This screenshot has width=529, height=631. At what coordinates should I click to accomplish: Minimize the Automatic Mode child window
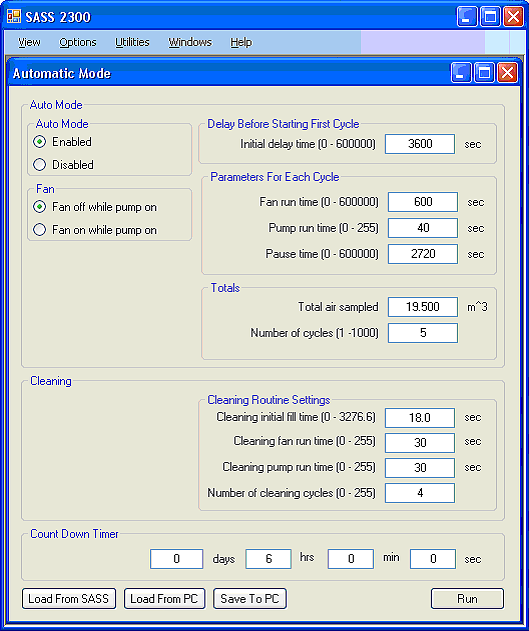(x=461, y=73)
